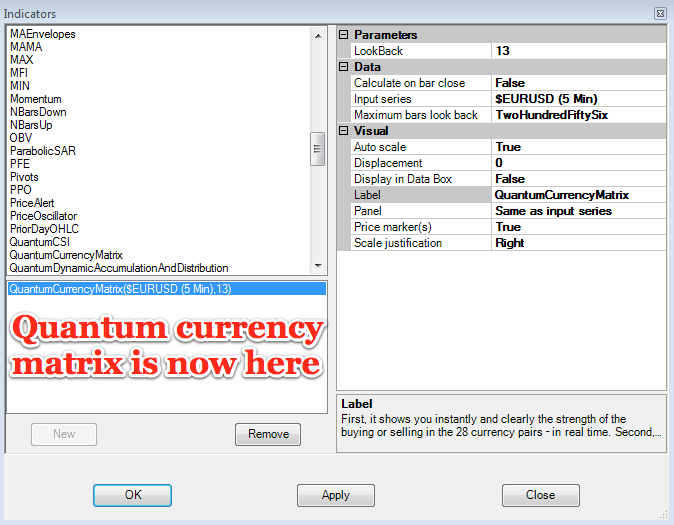The image size is (674, 525).
Task: Click the indicator list scrollbar thumb
Action: click(318, 149)
